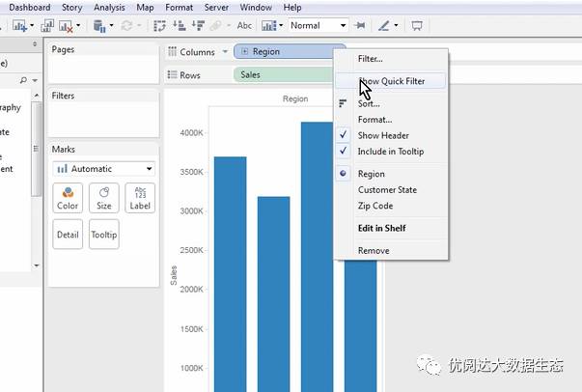Toggle mark labels with the Abc icon

coord(245,25)
